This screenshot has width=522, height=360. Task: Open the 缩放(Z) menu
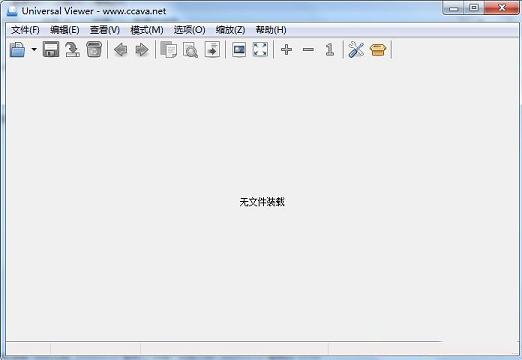click(230, 30)
